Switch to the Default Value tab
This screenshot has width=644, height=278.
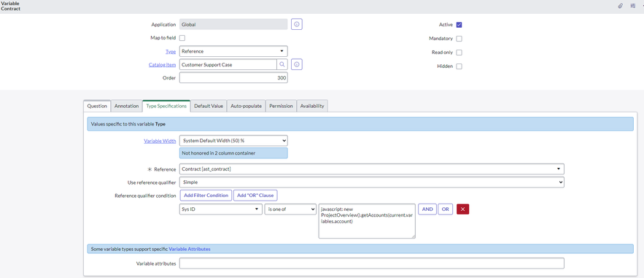point(209,106)
